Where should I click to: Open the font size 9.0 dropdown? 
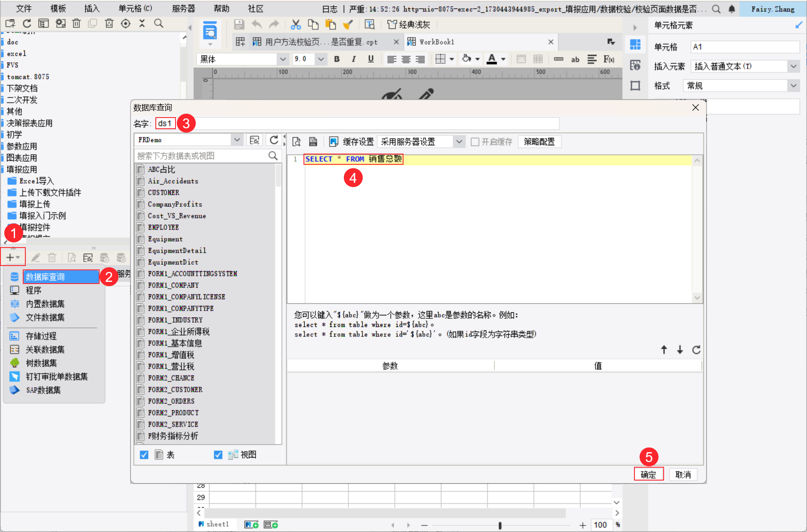click(321, 59)
